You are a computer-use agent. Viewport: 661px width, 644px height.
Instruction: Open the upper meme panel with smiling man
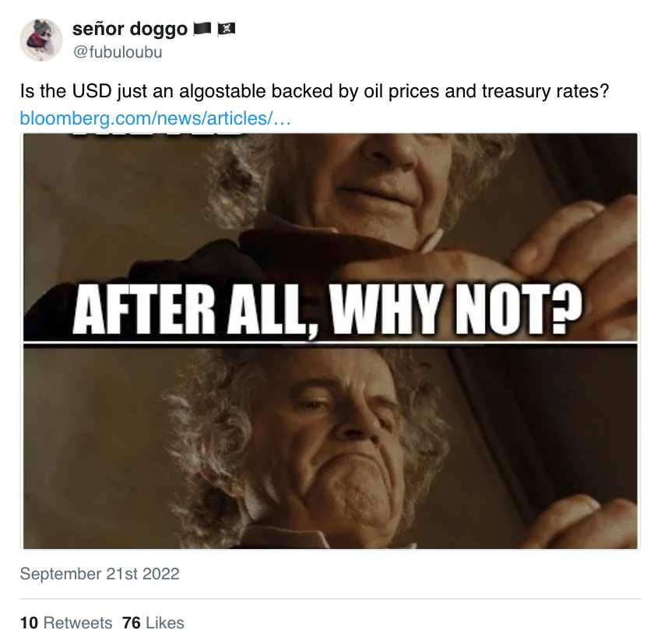[330, 237]
